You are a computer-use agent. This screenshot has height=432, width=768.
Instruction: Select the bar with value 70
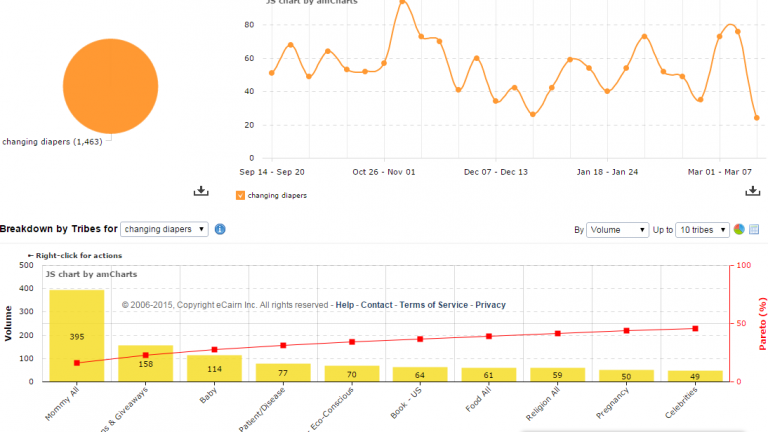(352, 374)
